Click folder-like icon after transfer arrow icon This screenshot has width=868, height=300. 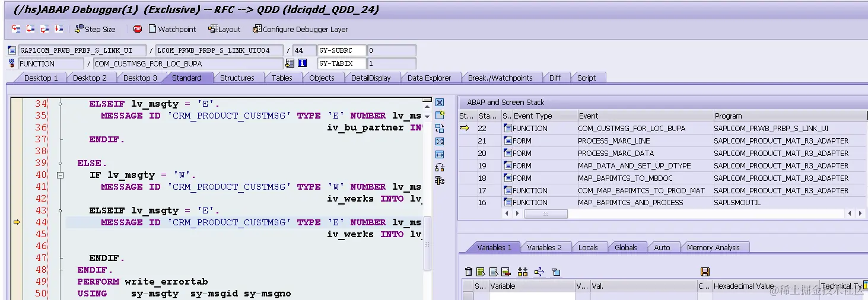556,272
